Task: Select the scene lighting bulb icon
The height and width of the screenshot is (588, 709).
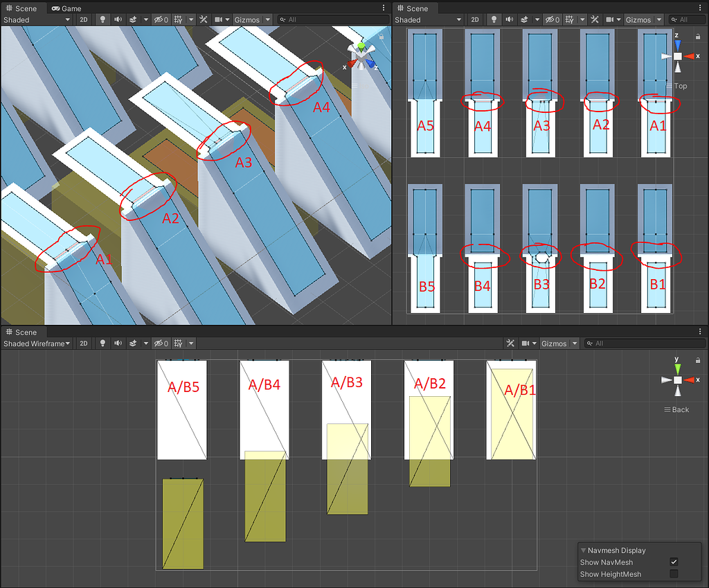Action: (x=102, y=19)
